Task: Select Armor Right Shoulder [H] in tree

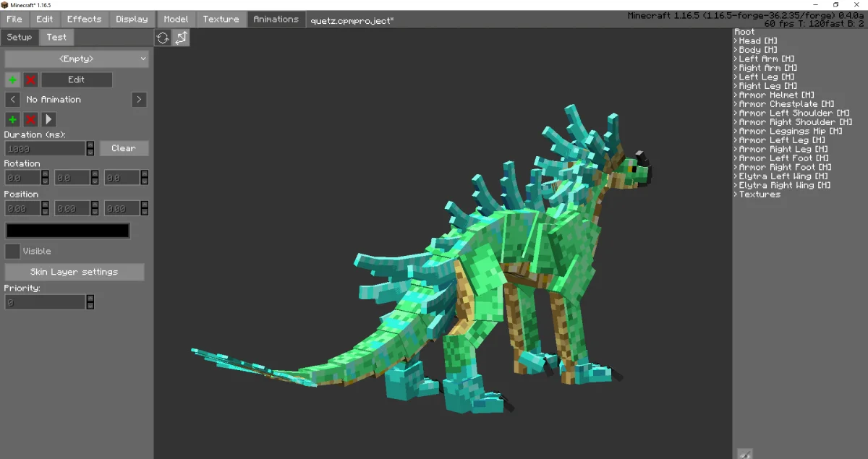Action: click(x=796, y=122)
